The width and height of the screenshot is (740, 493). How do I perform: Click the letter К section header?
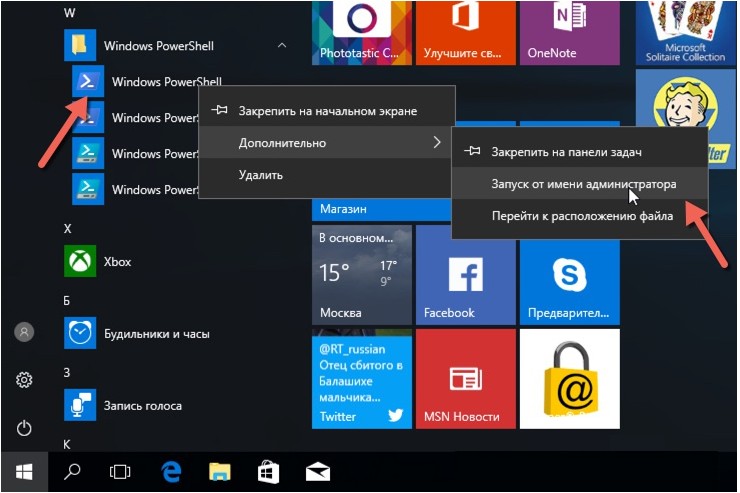click(67, 444)
